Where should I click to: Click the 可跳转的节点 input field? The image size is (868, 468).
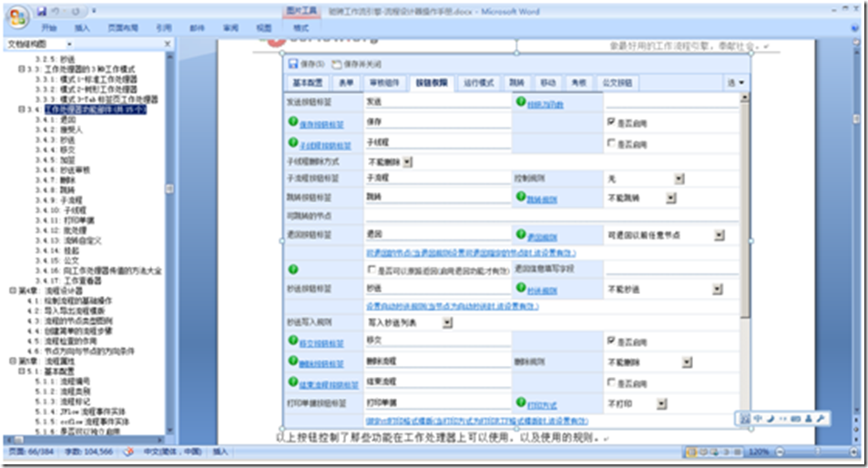click(552, 215)
